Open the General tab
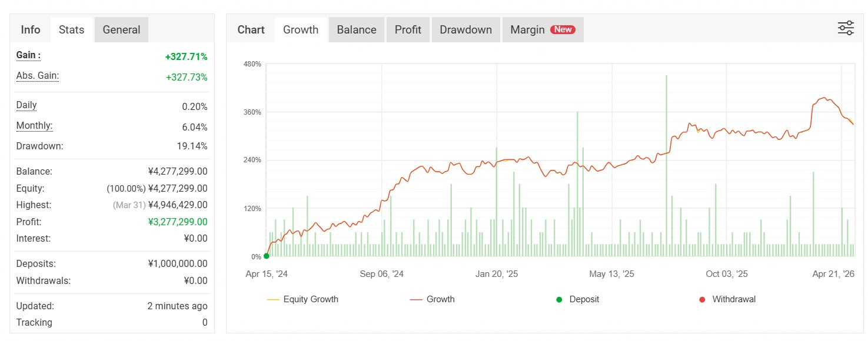This screenshot has height=341, width=868. click(x=121, y=29)
